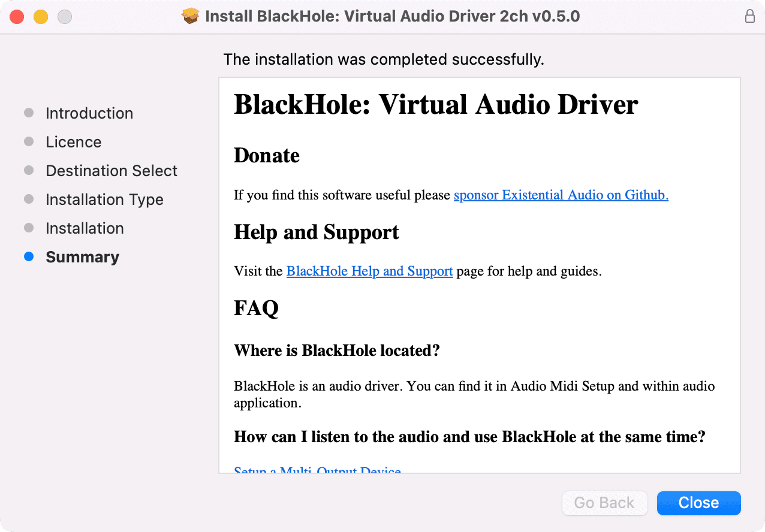The image size is (765, 532).
Task: Select the Licence step in the sidebar
Action: click(x=74, y=142)
